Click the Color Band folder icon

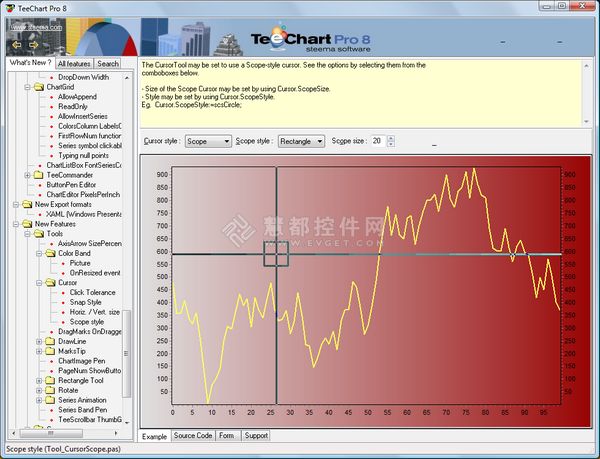coord(51,254)
